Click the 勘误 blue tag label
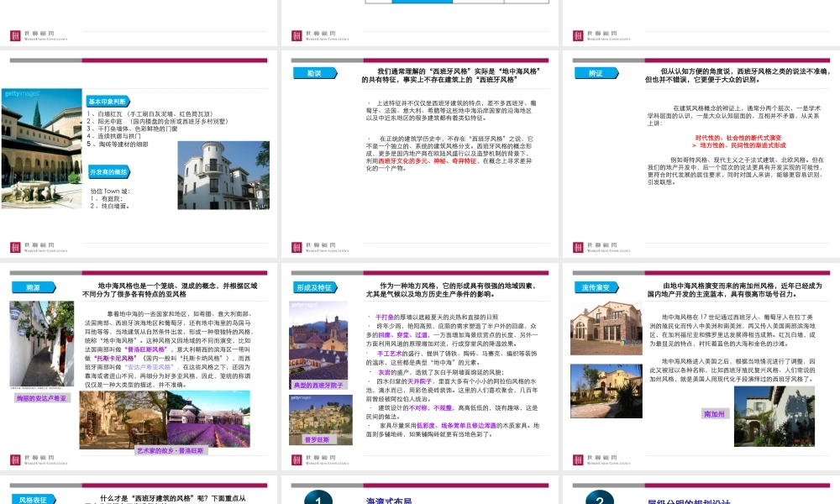 312,73
